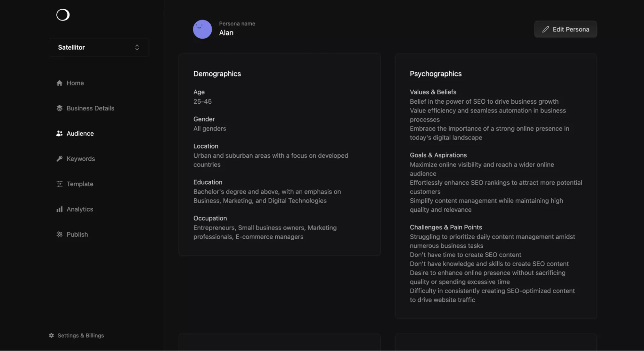The width and height of the screenshot is (644, 351).
Task: Click the Keywords key icon
Action: 59,159
